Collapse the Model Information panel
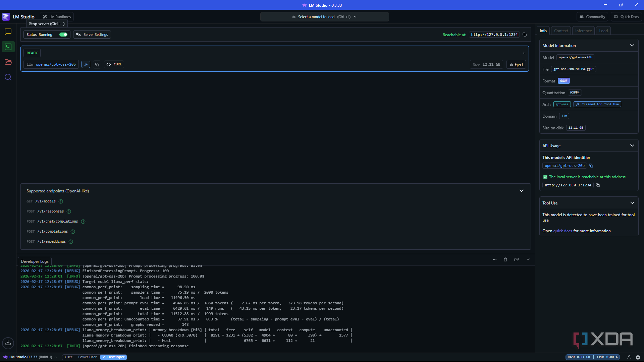 pyautogui.click(x=632, y=46)
